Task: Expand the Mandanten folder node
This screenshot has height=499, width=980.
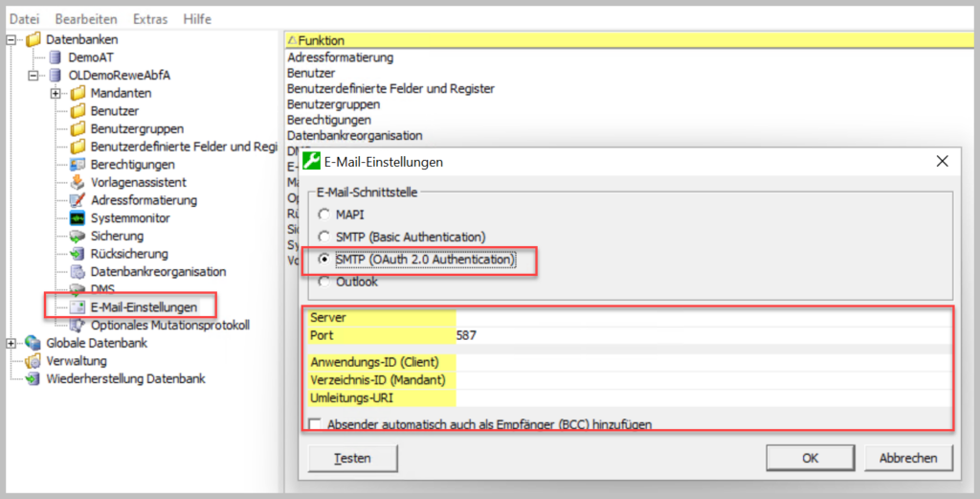Action: click(56, 93)
